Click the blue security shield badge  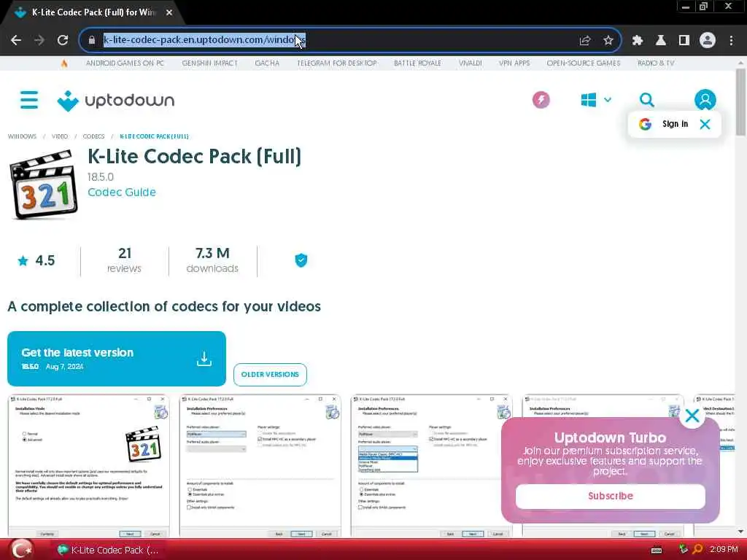coord(301,260)
